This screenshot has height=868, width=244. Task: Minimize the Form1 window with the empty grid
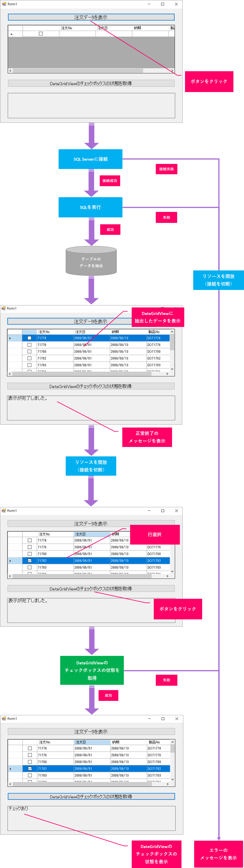tap(149, 4)
